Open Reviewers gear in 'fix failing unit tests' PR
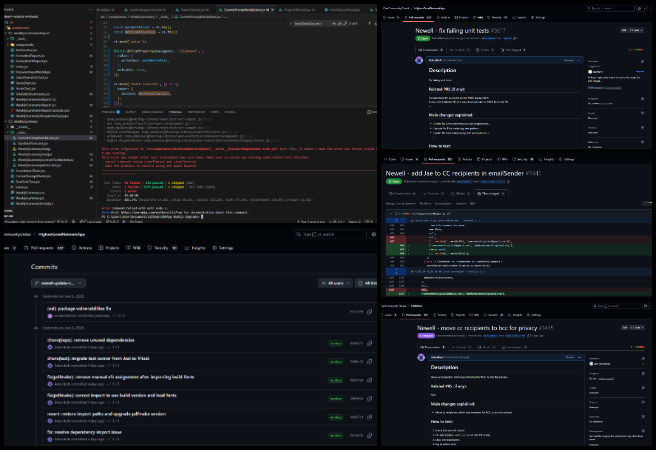Screen dimensions: 656x450 643,61
